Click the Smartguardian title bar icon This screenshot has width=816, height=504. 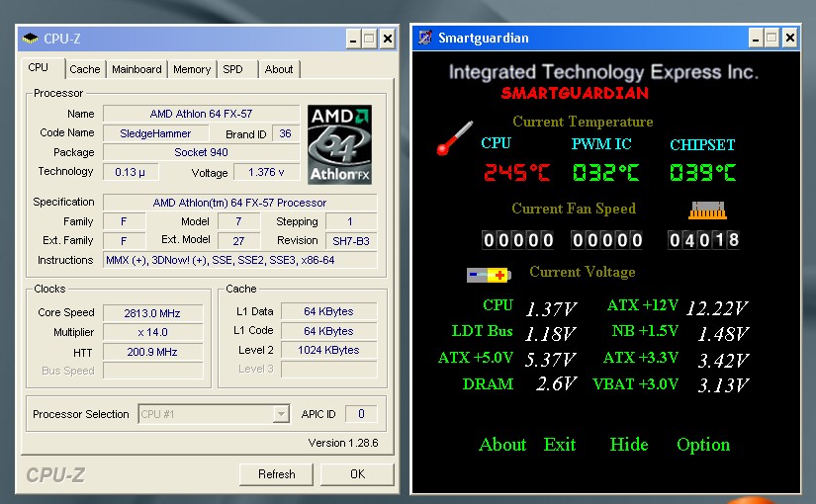coord(425,38)
